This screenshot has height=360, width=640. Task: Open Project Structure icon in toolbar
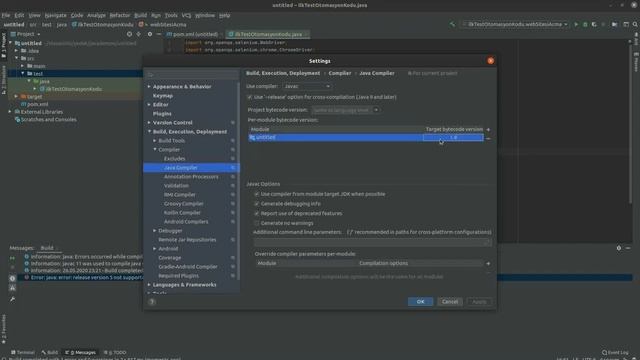click(x=615, y=24)
